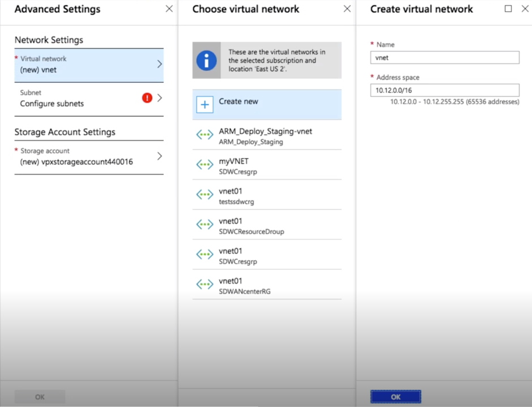
Task: Confirm with OK in Create virtual network
Action: point(395,397)
